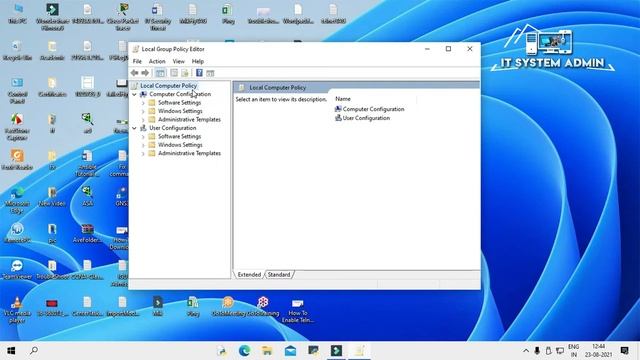Expand Administrative Templates under Computer Configuration
640x360 pixels.
[143, 120]
